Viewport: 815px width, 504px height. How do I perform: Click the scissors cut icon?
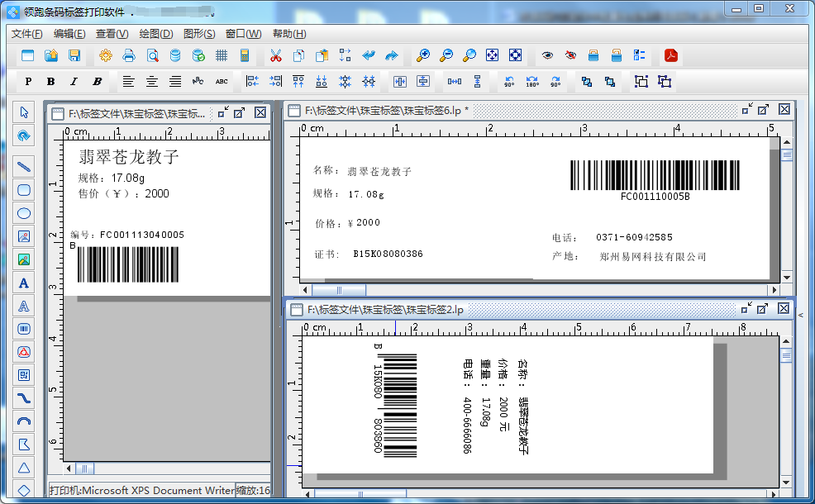[276, 55]
